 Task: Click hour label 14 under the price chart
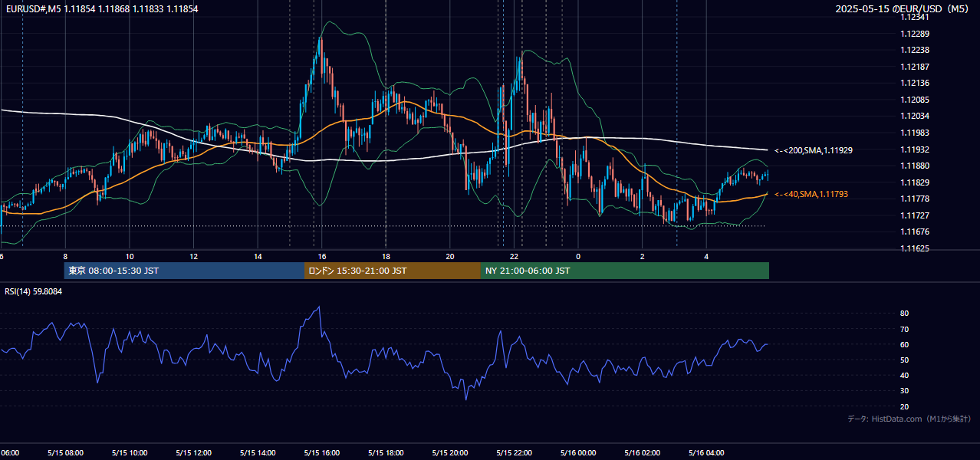(258, 257)
